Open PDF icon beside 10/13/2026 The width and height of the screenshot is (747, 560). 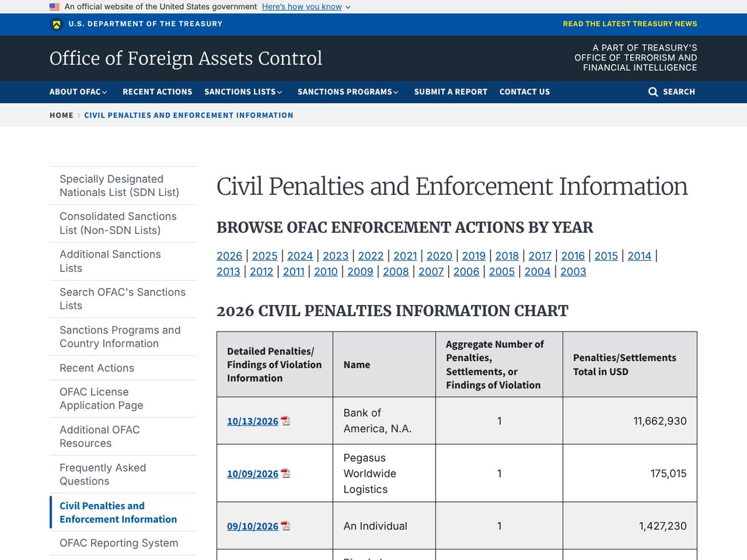click(x=286, y=421)
